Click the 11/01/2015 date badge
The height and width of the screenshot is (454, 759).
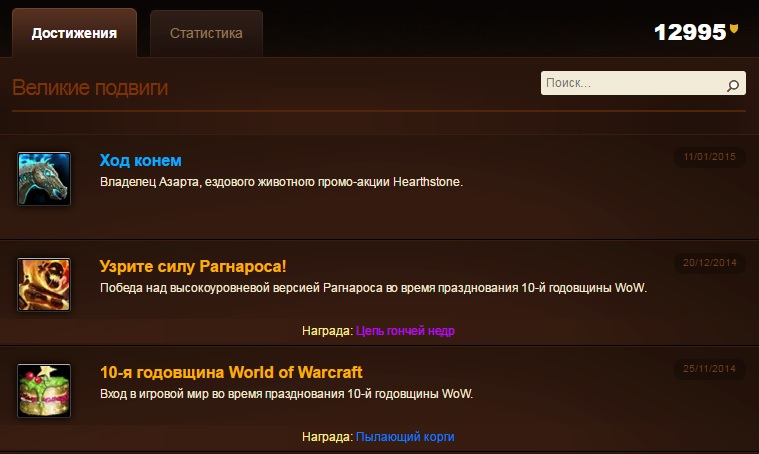coord(709,157)
